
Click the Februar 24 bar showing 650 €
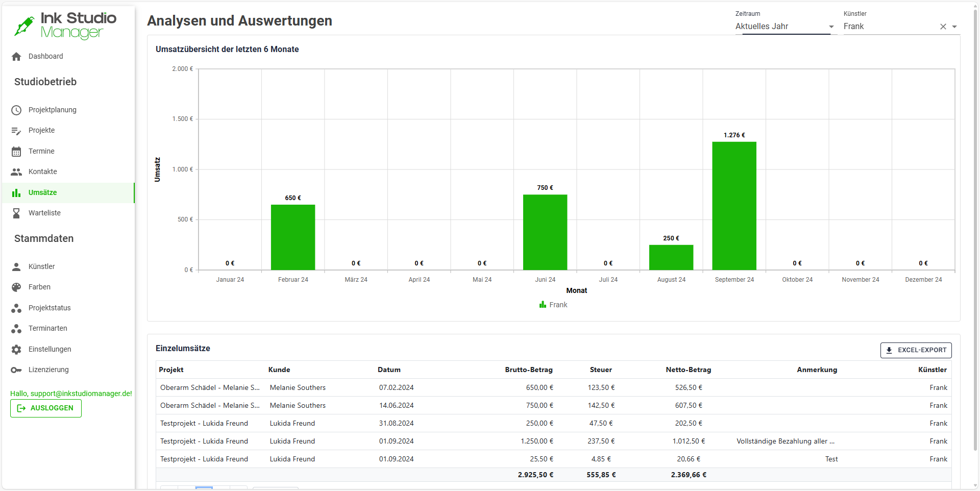click(293, 237)
